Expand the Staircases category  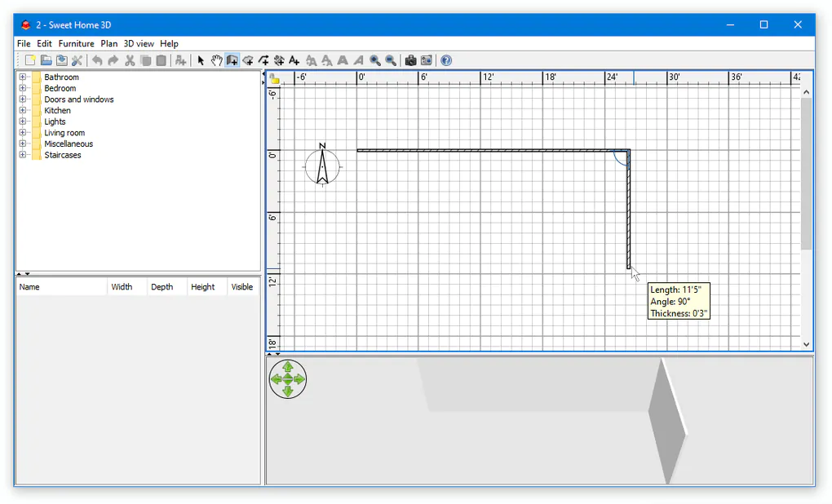pyautogui.click(x=22, y=155)
